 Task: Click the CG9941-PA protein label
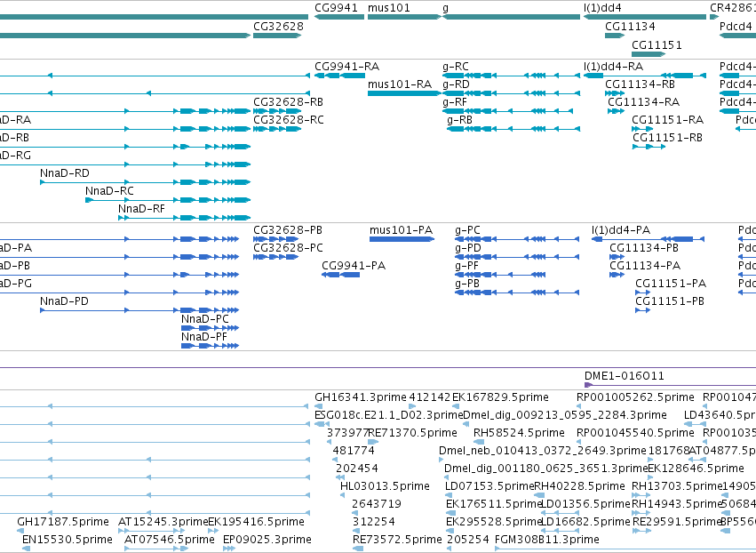(x=354, y=266)
